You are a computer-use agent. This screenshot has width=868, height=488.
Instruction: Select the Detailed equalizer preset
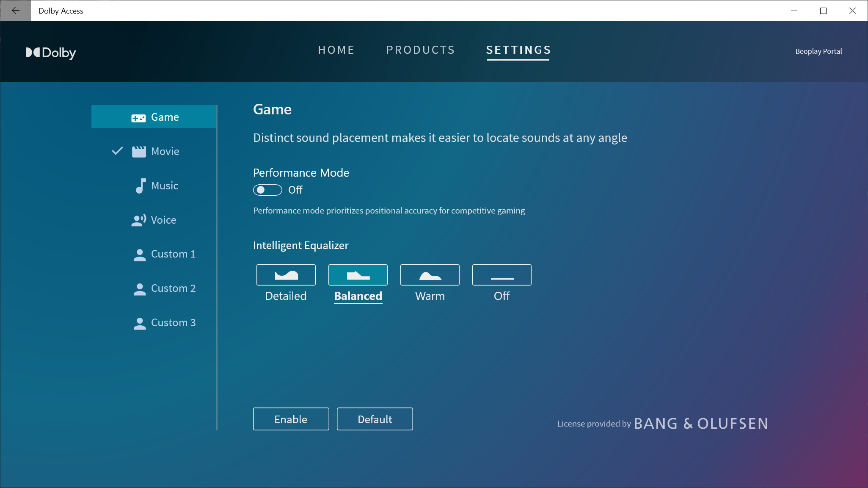286,275
